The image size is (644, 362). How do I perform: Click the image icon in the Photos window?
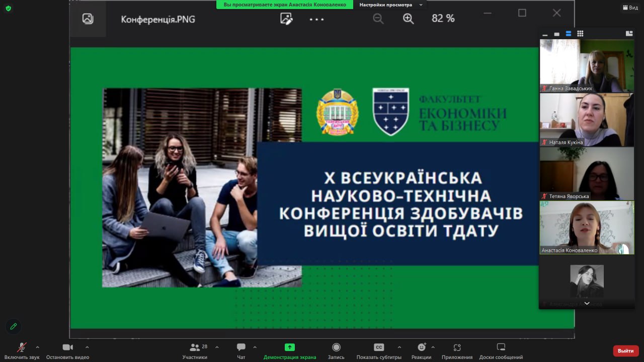coord(88,19)
